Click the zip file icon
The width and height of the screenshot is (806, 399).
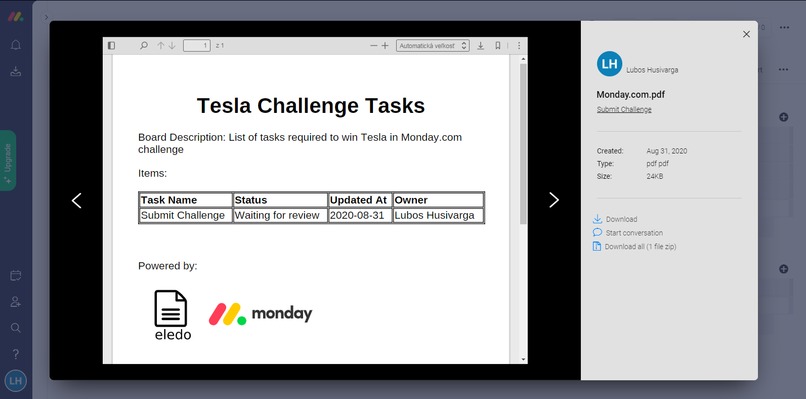597,246
